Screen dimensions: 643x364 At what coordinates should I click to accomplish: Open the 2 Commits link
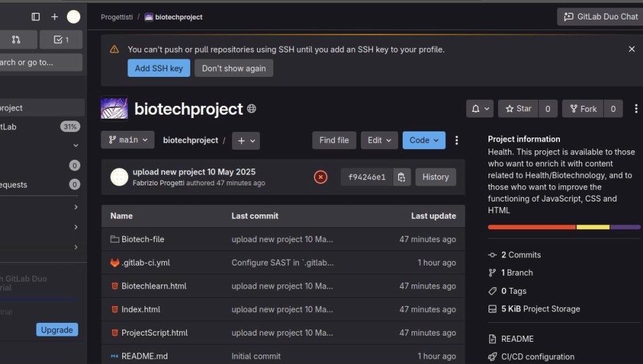(x=521, y=255)
